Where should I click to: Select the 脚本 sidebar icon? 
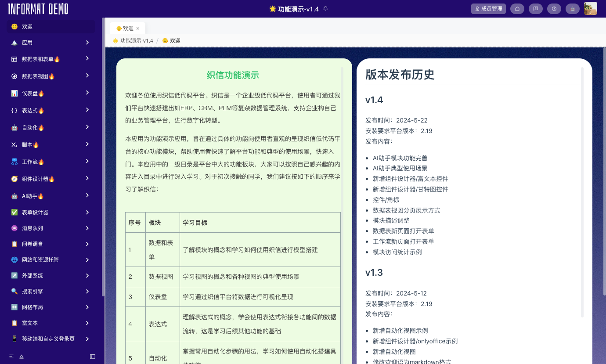[x=14, y=144]
